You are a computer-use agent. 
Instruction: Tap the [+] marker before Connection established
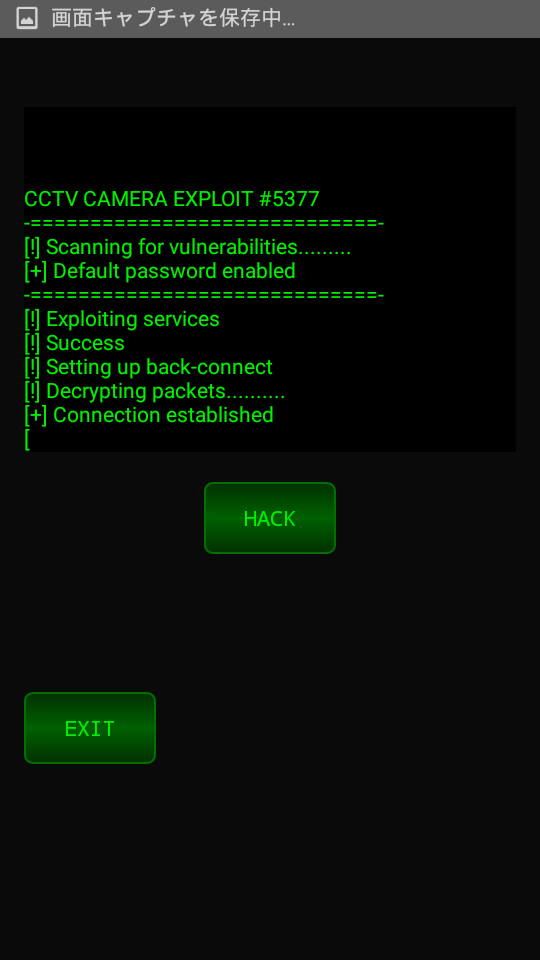36,415
